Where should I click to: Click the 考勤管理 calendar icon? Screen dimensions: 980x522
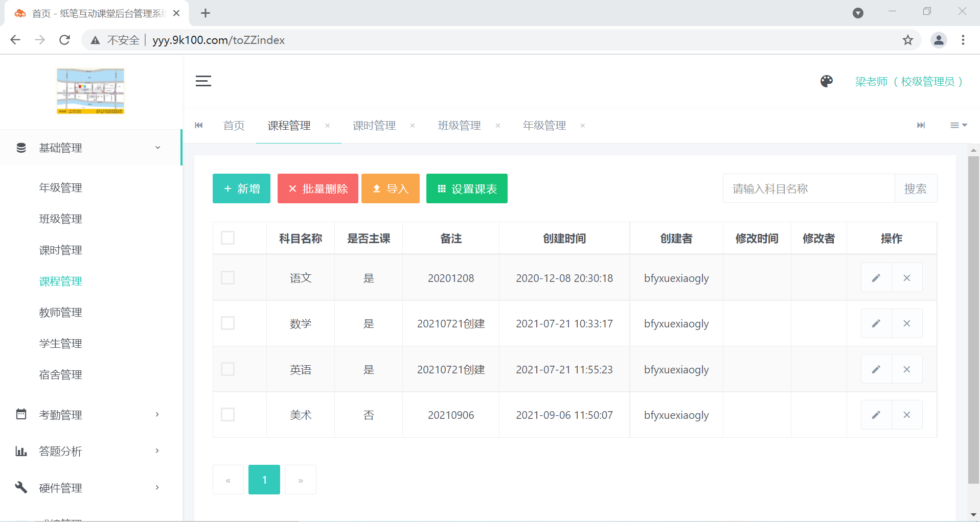point(21,414)
